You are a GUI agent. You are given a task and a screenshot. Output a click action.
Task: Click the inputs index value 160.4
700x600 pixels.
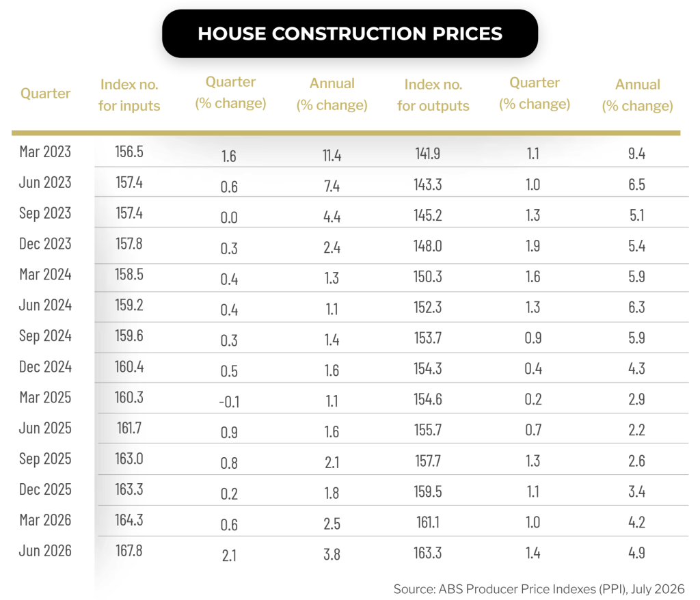(129, 367)
